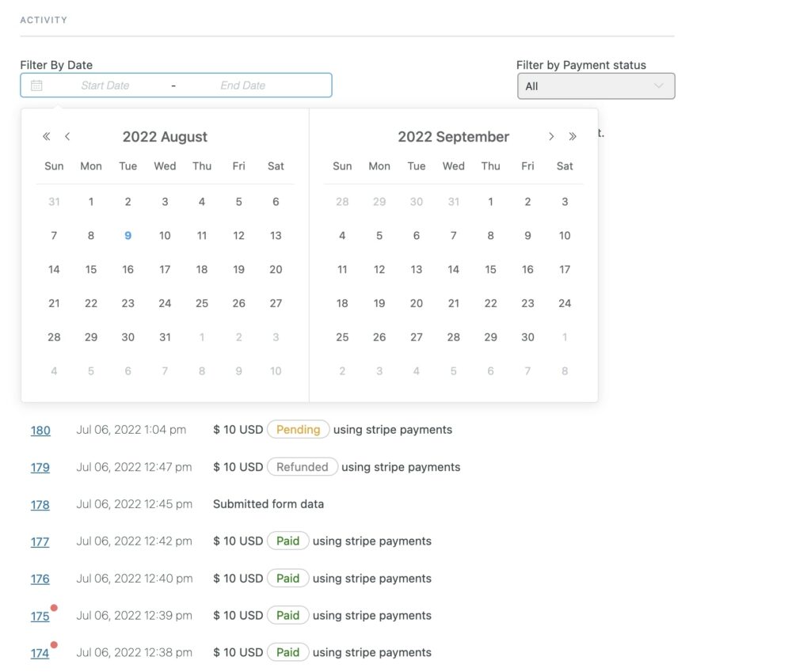This screenshot has width=811, height=672.
Task: Click the Paid badge on entry 177
Action: click(x=287, y=541)
